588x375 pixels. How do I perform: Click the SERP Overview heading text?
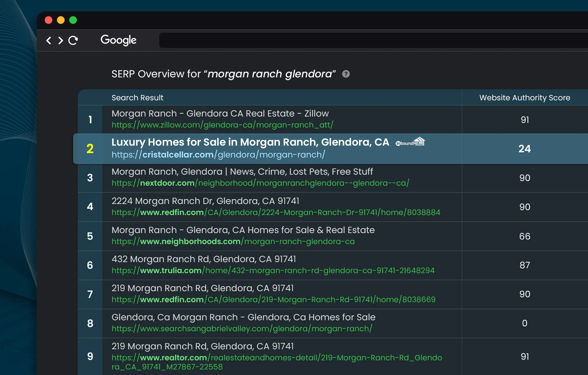click(x=224, y=74)
